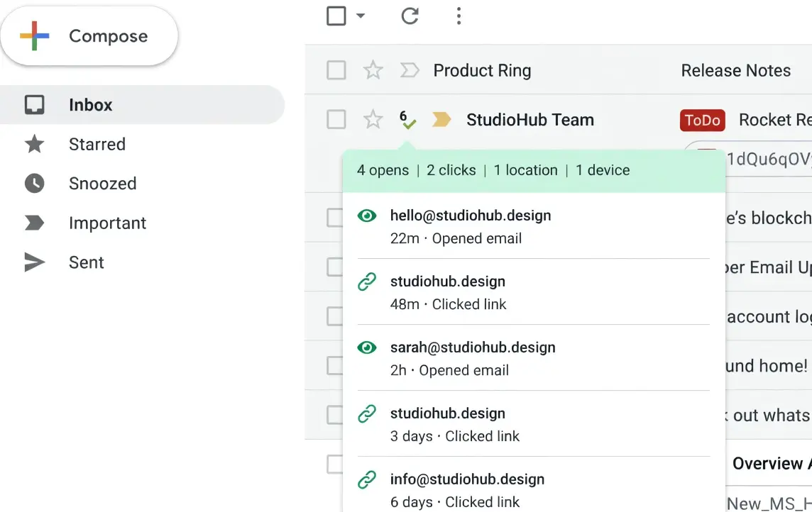Open the select dropdown arrow
This screenshot has width=812, height=512.
(x=361, y=16)
